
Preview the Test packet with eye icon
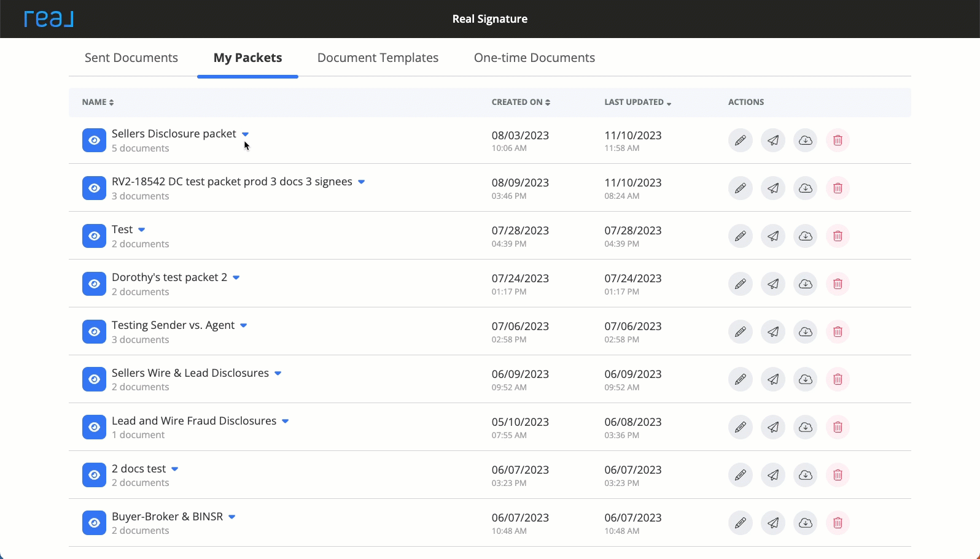click(94, 236)
